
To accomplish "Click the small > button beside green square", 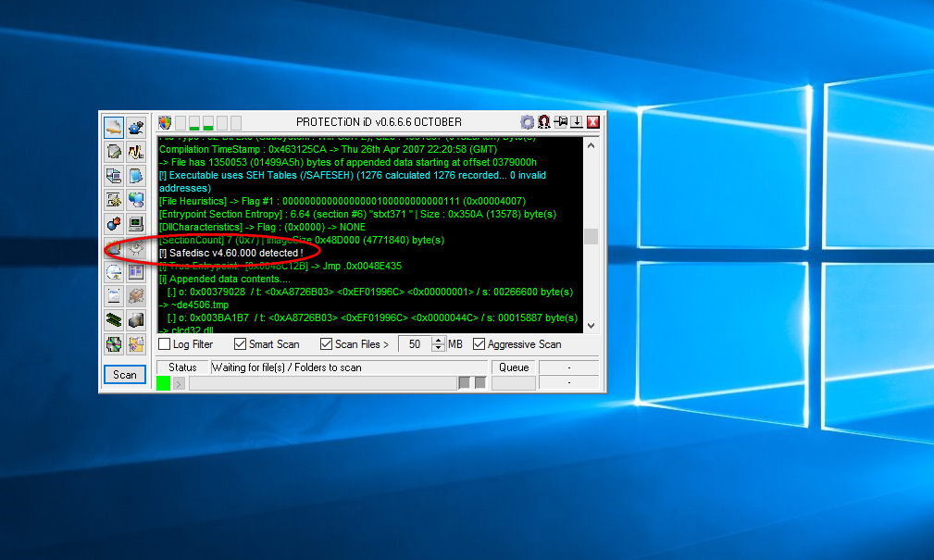I will tap(179, 383).
